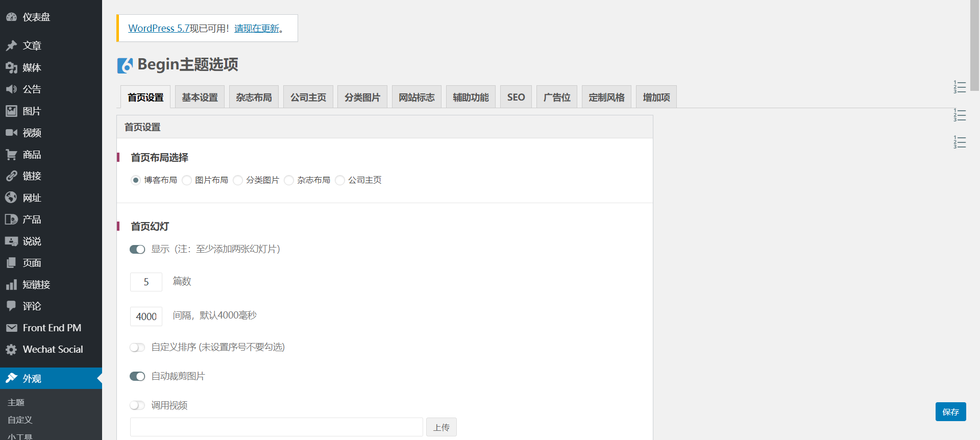Open the 定制风格 tab
This screenshot has height=440, width=980.
(606, 97)
